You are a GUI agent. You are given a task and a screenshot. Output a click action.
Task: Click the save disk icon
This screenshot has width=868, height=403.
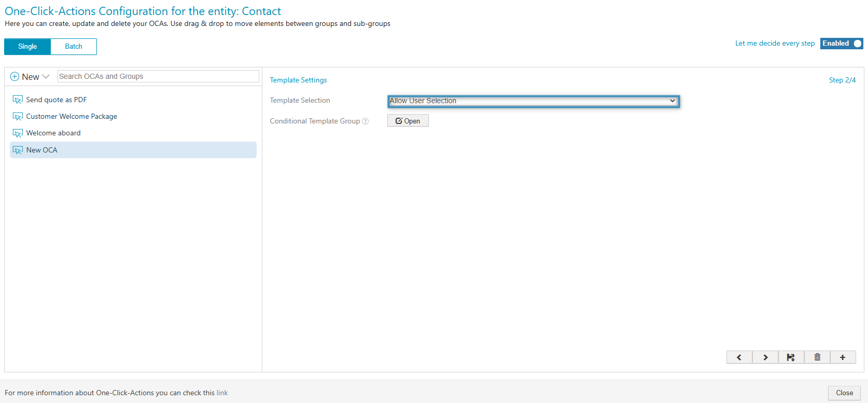tap(791, 357)
